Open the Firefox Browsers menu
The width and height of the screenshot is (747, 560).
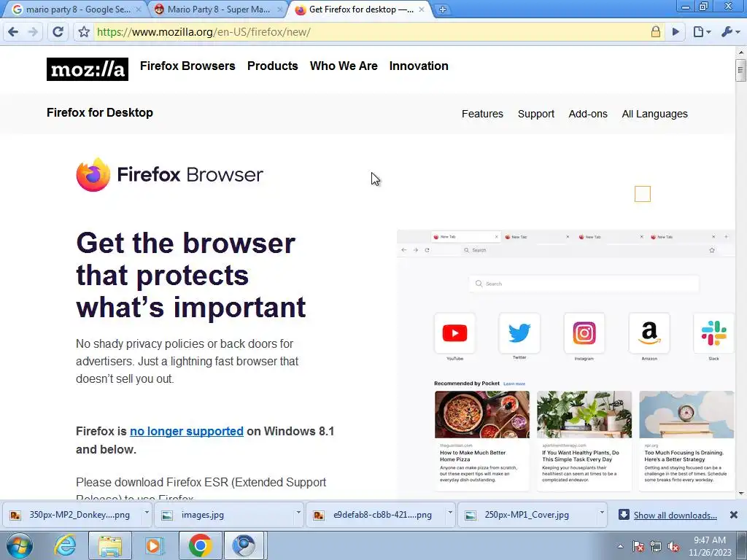point(187,66)
